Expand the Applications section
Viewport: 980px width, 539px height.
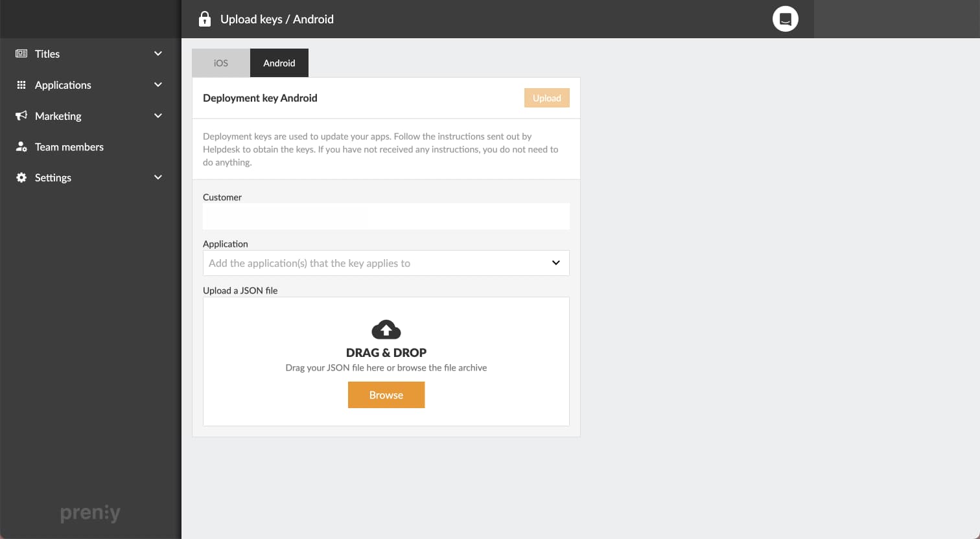(157, 84)
